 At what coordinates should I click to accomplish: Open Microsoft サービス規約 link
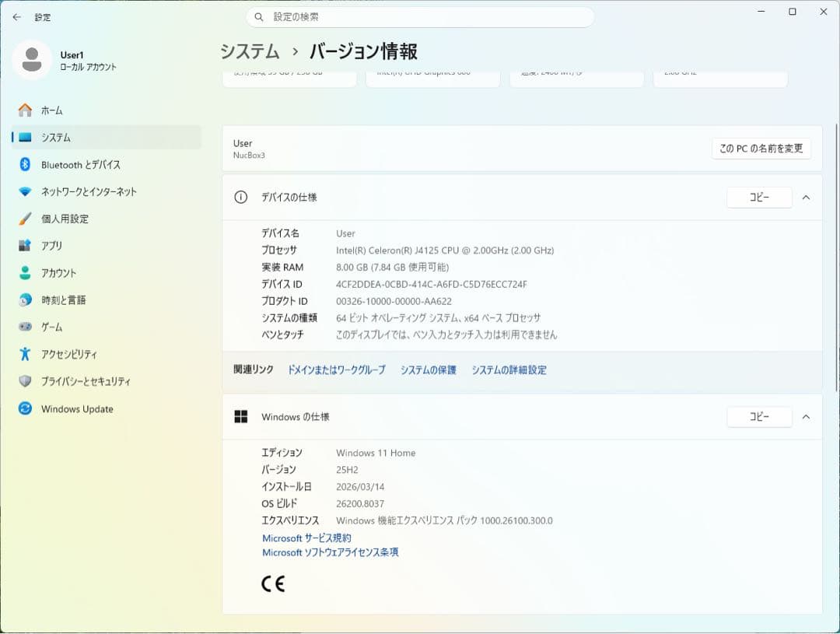(306, 538)
